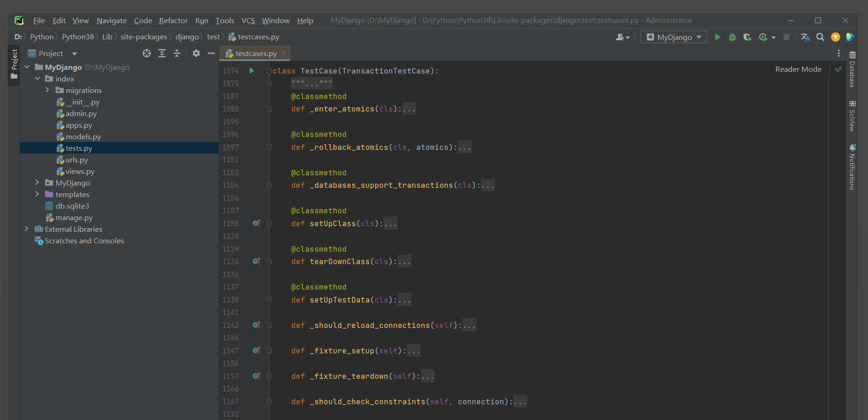Image resolution: width=868 pixels, height=420 pixels.
Task: Expand the templates folder
Action: [37, 194]
